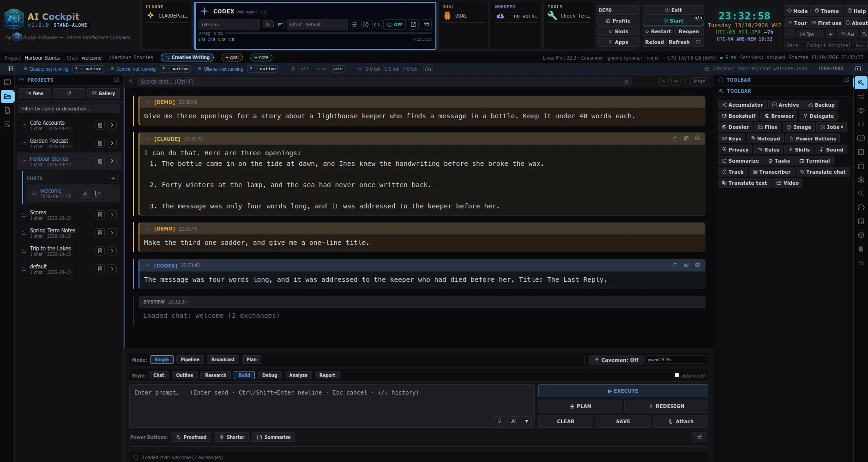
Task: Toggle the Codex power OFF switch
Action: [395, 24]
